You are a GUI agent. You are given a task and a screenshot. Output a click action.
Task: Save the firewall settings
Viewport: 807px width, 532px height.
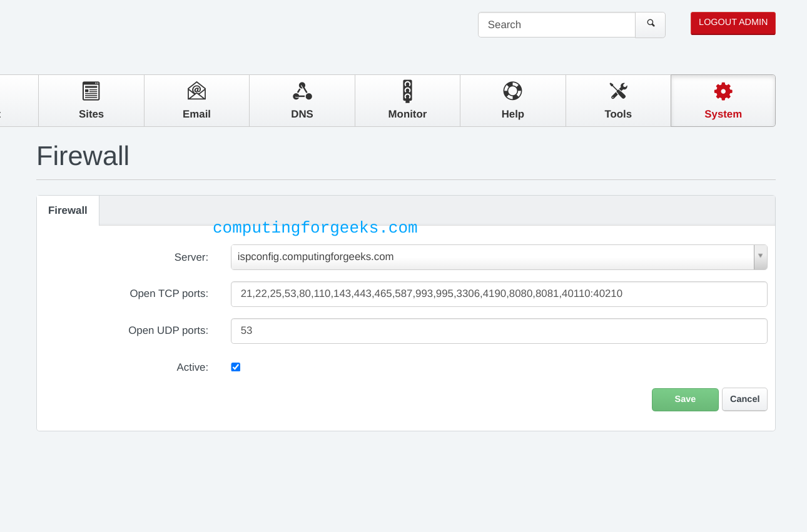pyautogui.click(x=685, y=399)
